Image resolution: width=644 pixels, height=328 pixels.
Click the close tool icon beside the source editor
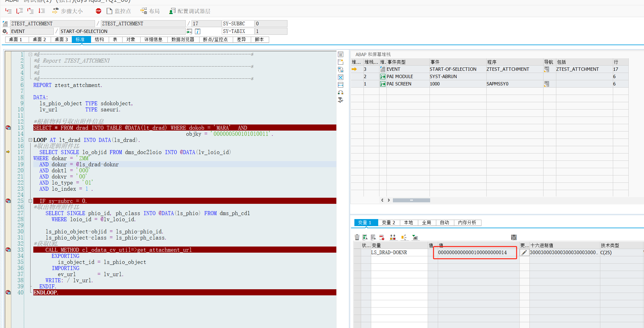341,55
